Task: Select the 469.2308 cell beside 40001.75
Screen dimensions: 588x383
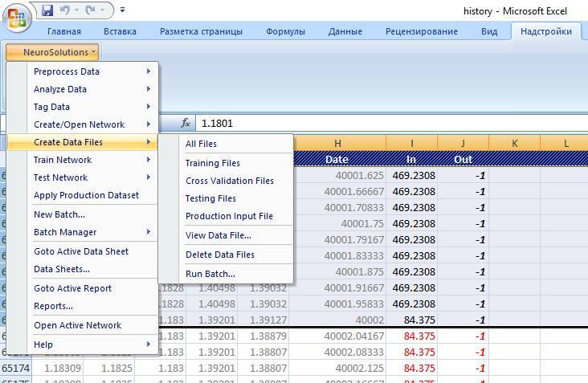Action: pos(412,223)
